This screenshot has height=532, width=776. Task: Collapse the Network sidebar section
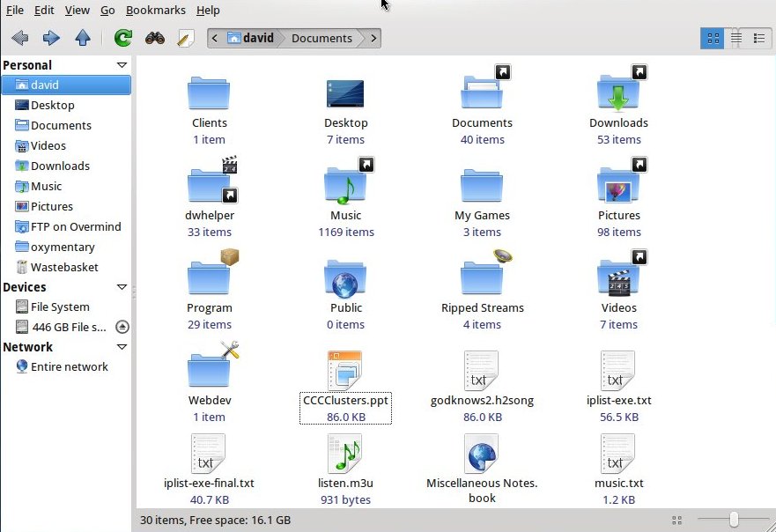122,347
